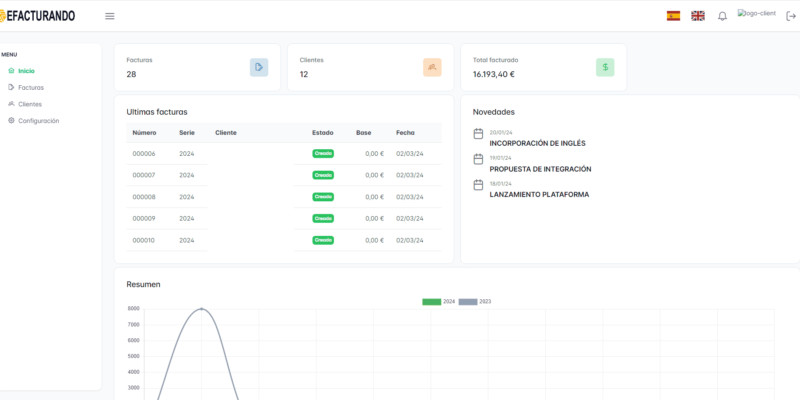
Task: Open news item Propuesta de Integración
Action: click(x=540, y=169)
